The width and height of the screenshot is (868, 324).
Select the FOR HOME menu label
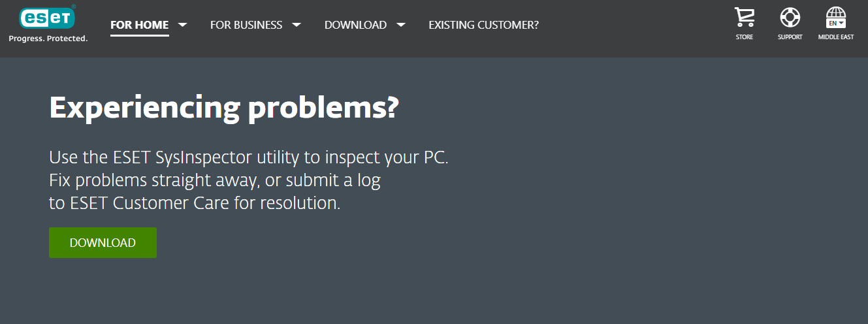[x=140, y=25]
